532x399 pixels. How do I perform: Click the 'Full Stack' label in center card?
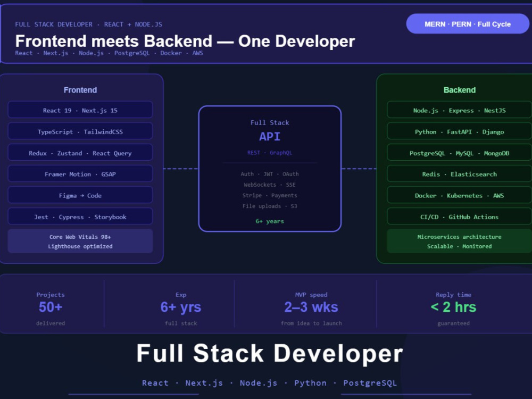click(x=270, y=122)
